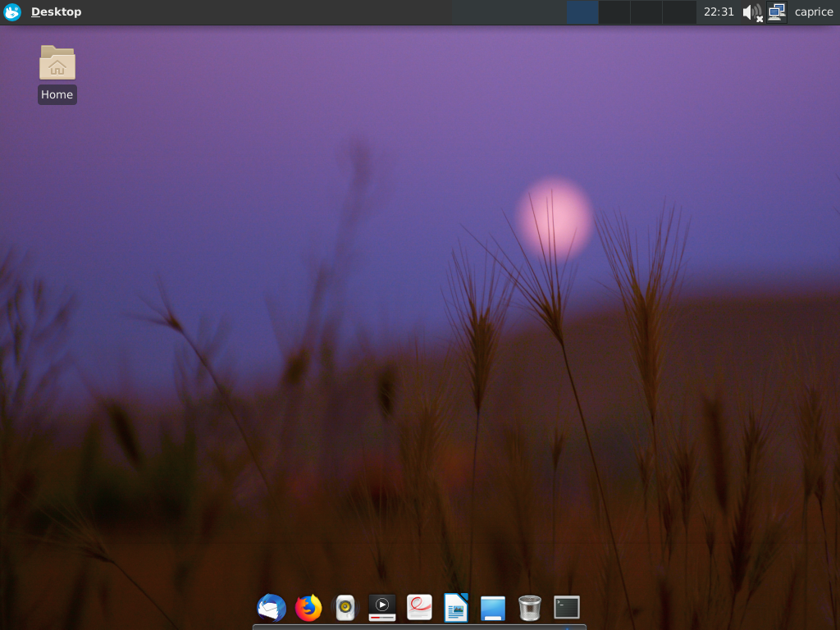This screenshot has height=630, width=840.
Task: Launch LibreOffice Writer from the dock
Action: coord(456,608)
